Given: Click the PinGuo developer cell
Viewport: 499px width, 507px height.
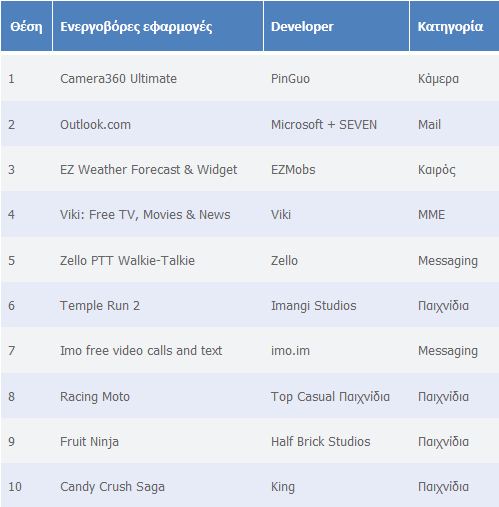Looking at the screenshot, I should (x=290, y=79).
